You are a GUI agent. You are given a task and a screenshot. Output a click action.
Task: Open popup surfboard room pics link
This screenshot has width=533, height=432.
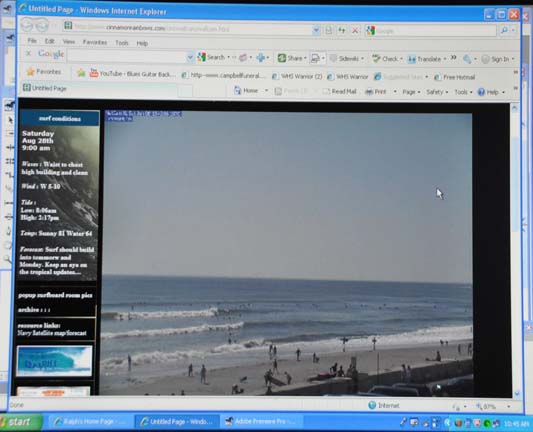55,295
